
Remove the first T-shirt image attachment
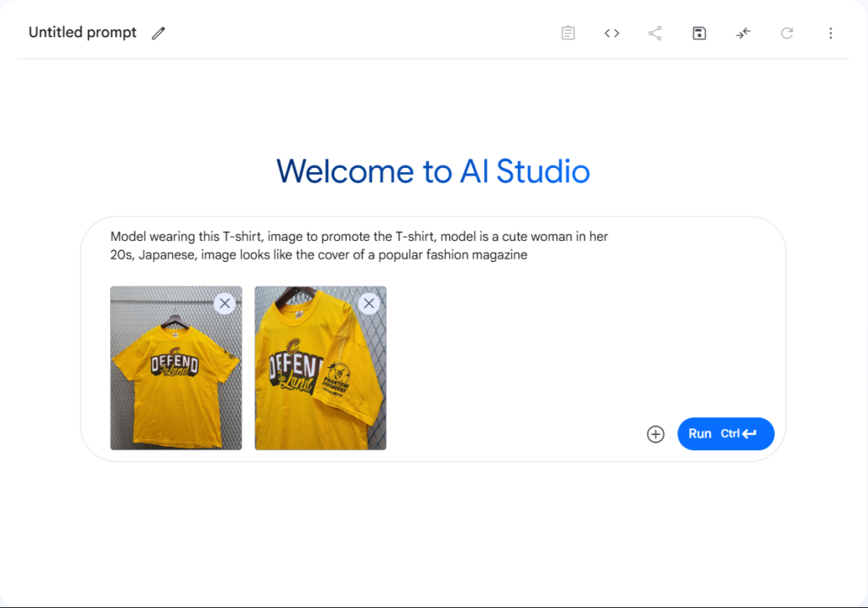click(x=225, y=304)
